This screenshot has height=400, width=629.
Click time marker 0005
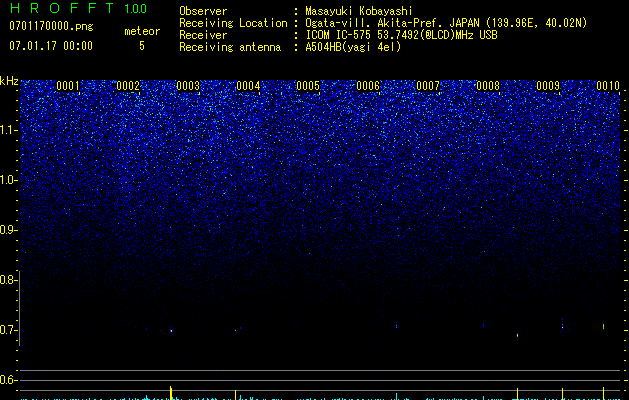(x=308, y=86)
